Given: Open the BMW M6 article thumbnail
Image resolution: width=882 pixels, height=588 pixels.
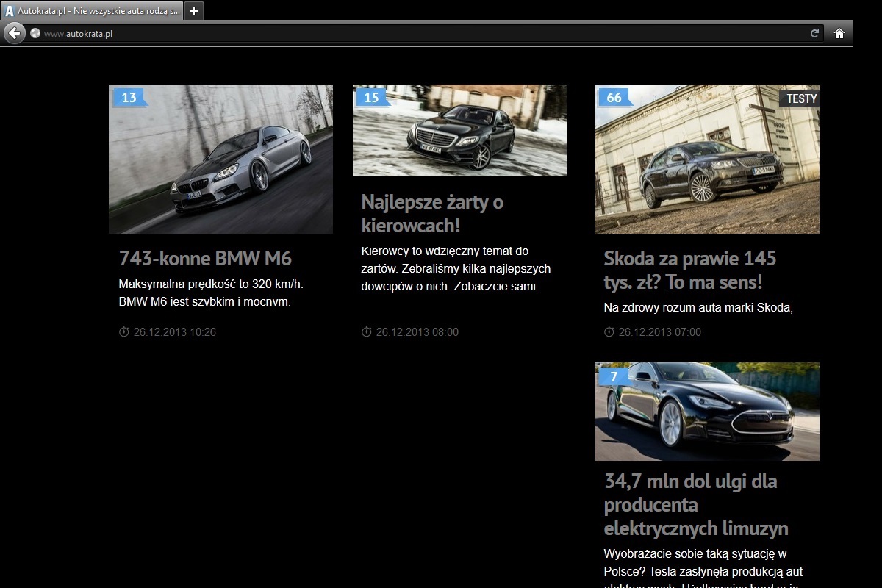Looking at the screenshot, I should click(x=220, y=159).
